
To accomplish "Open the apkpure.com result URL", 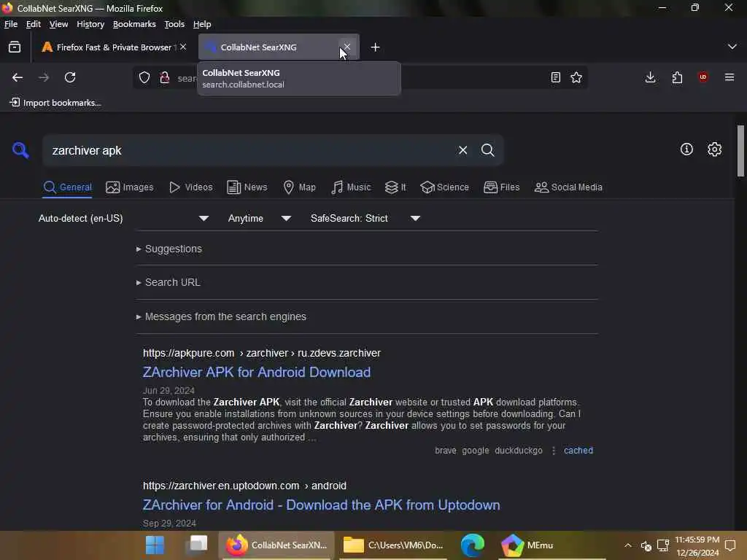I will pyautogui.click(x=262, y=353).
